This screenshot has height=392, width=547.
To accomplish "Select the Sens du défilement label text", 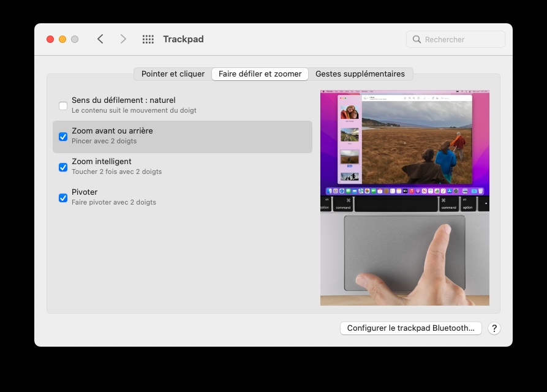I will [x=123, y=100].
